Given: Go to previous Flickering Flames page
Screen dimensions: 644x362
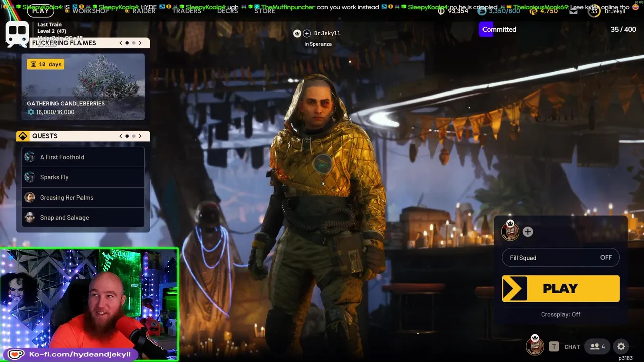Looking at the screenshot, I should (121, 43).
